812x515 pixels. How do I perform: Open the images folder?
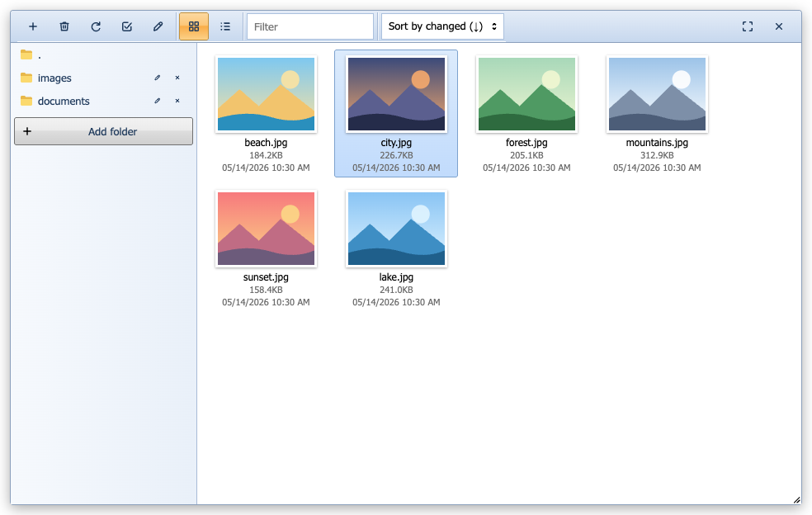[x=54, y=78]
